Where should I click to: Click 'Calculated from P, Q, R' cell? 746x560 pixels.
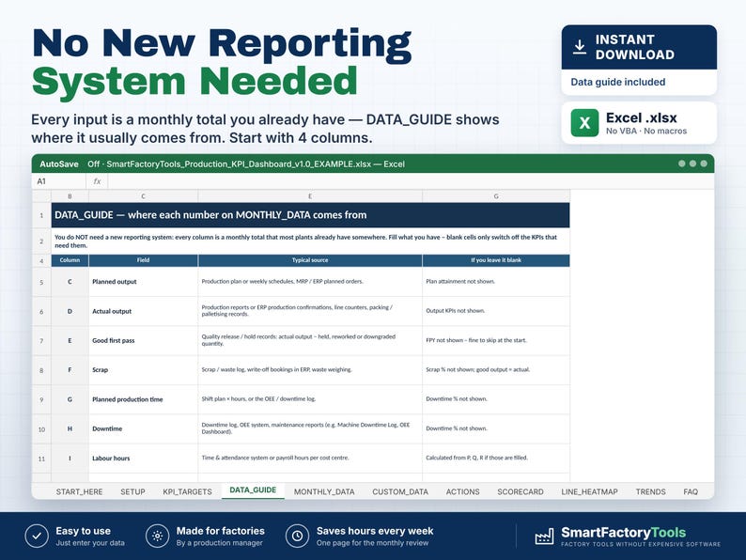[x=496, y=458]
